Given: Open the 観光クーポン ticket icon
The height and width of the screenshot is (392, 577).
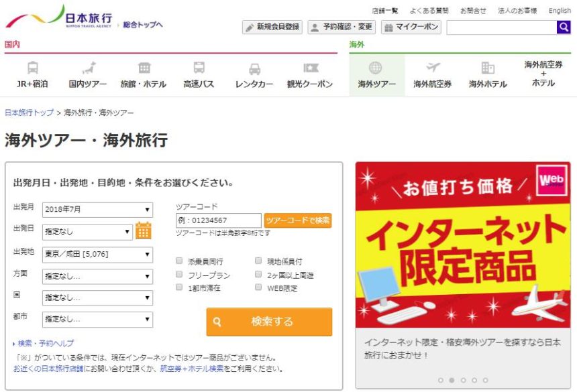Looking at the screenshot, I should point(310,68).
